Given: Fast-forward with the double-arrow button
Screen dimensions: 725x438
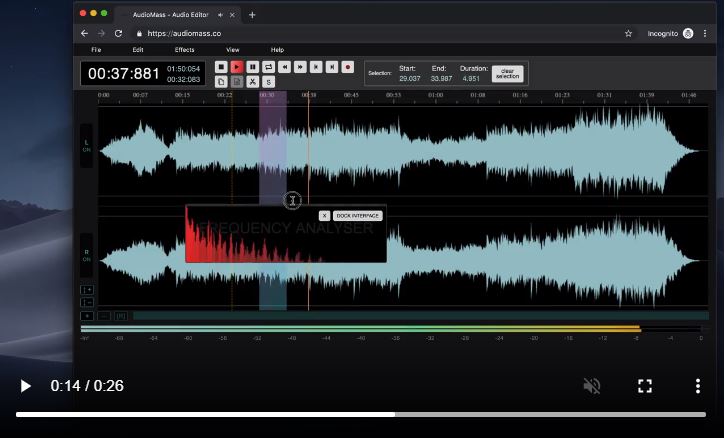Looking at the screenshot, I should 300,67.
